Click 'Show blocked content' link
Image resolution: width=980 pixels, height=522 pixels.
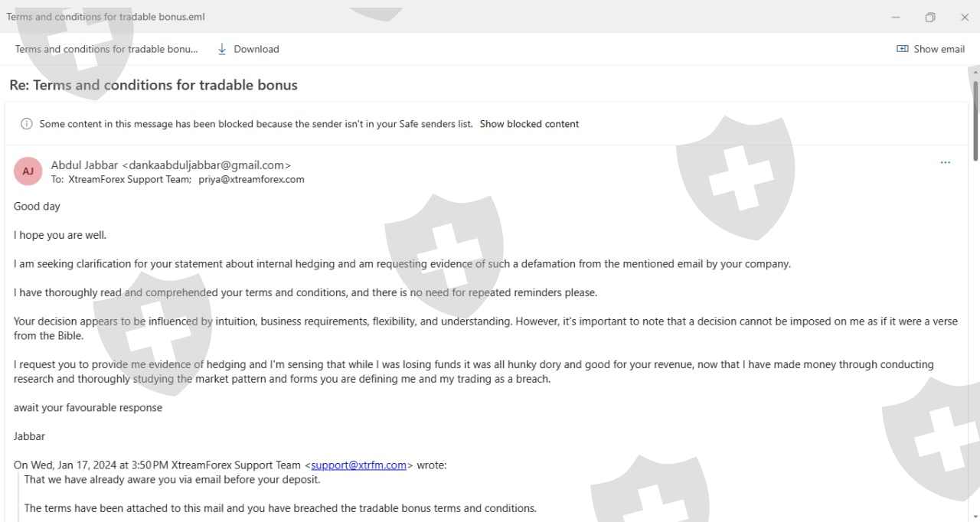[x=529, y=124]
